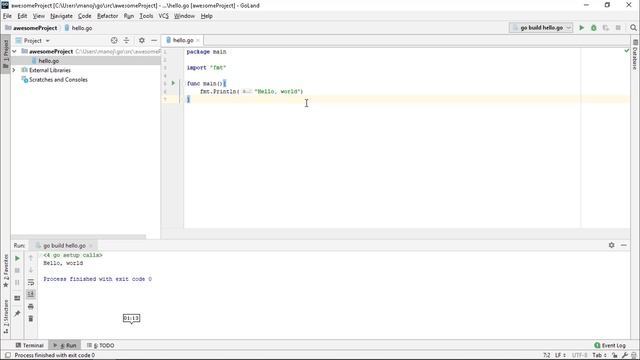The height and width of the screenshot is (360, 640).
Task: Open the Run menu
Action: [x=129, y=16]
